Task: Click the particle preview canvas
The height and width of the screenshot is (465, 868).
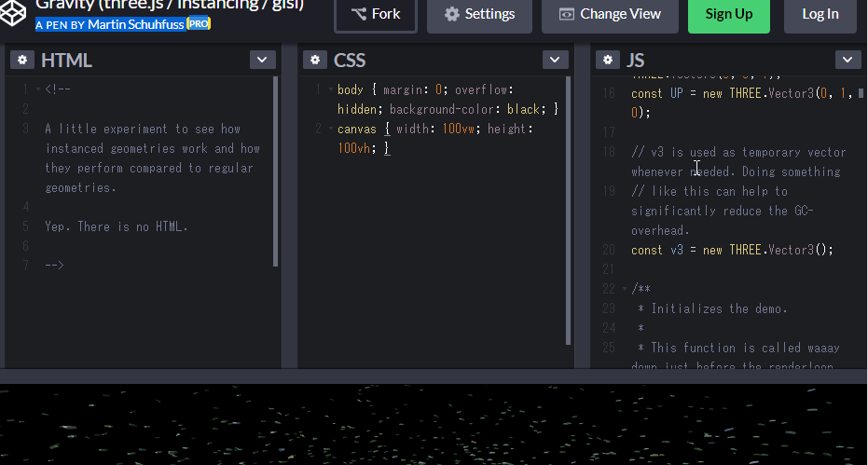Action: pyautogui.click(x=434, y=425)
